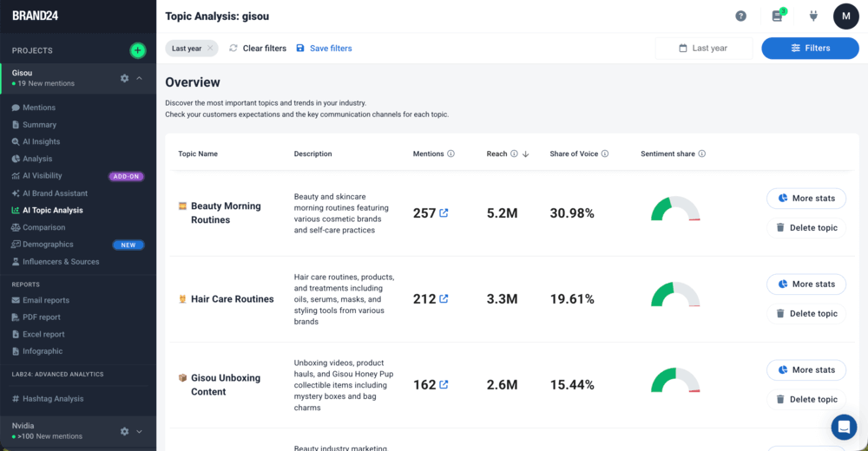
Task: Click the Filters button
Action: pos(810,49)
